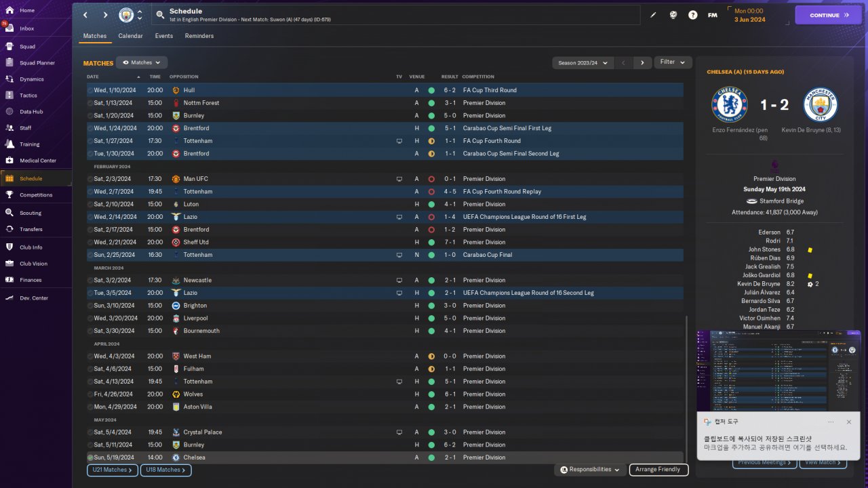Open the Staff section
868x488 pixels.
click(x=26, y=128)
